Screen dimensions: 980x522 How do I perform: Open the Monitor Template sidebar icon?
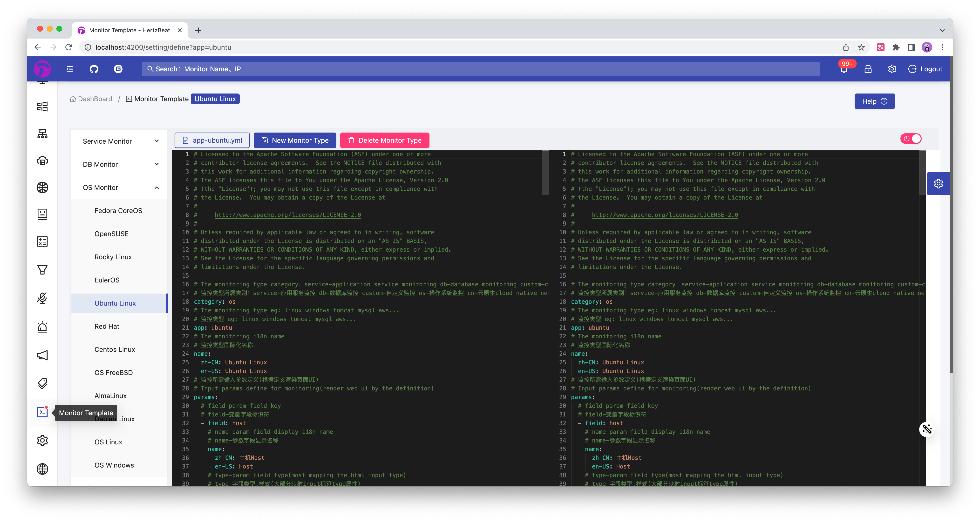tap(42, 412)
